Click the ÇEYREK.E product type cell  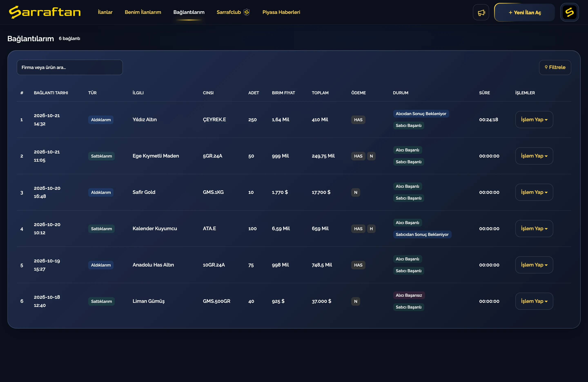tap(214, 120)
